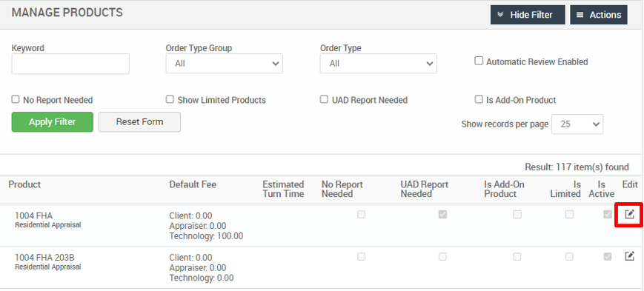
Task: Click Is Limited checkbox in 1004 FHA row
Action: 569,214
